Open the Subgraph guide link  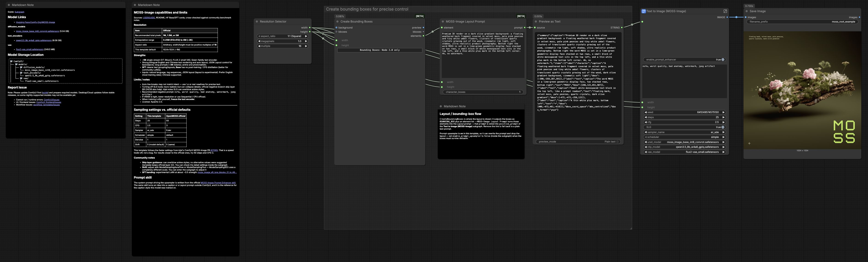[20, 12]
